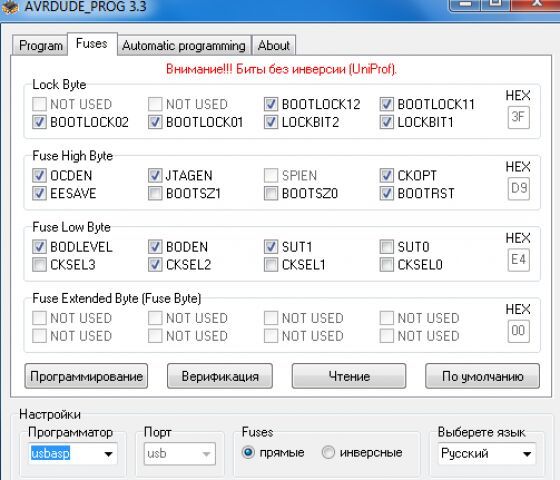This screenshot has height=480, width=560.
Task: Toggle the BOOTLOCK02 checkbox
Action: coord(39,122)
